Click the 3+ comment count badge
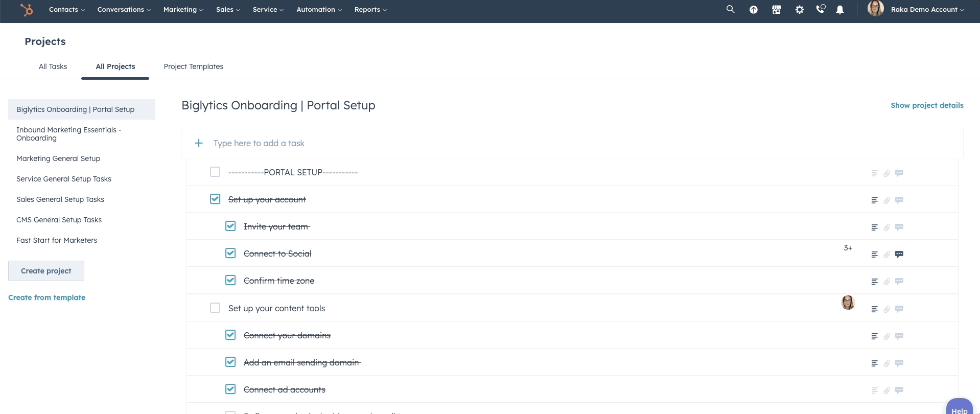This screenshot has width=980, height=414. tap(848, 248)
